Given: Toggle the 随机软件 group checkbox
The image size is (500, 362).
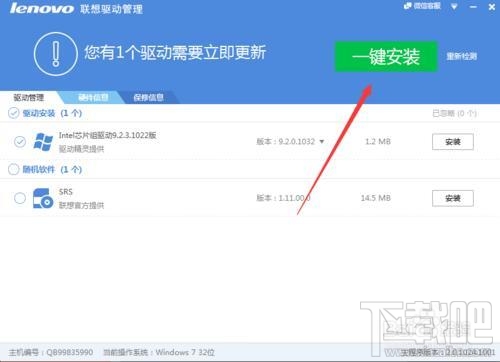Looking at the screenshot, I should tap(14, 169).
